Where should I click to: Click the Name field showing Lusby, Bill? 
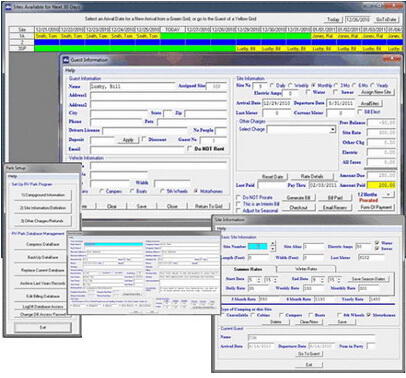132,86
